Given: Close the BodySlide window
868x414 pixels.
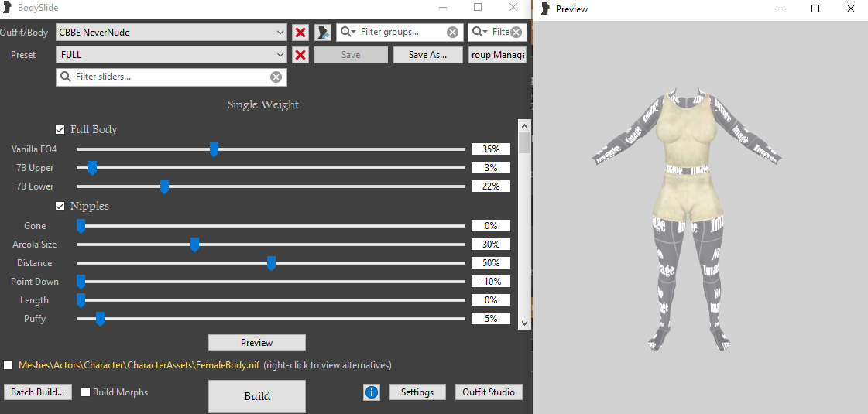Looking at the screenshot, I should (x=513, y=7).
